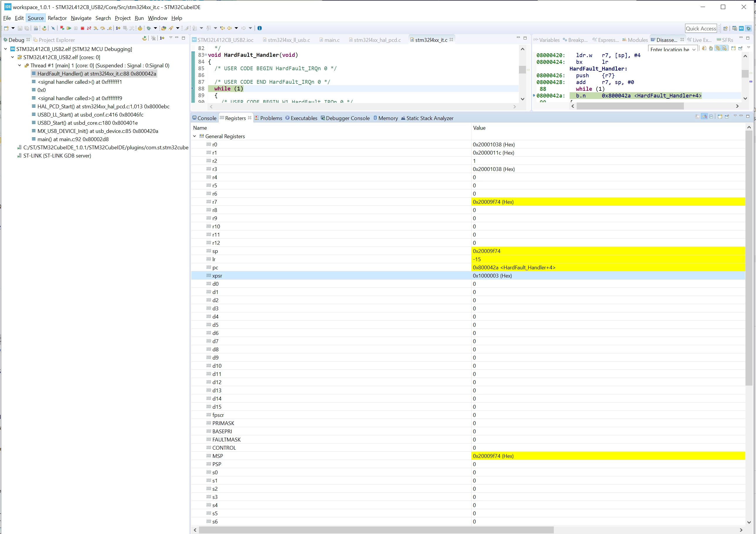Click the Restart toolbar icon with green arrow
756x534 pixels.
[x=44, y=28]
